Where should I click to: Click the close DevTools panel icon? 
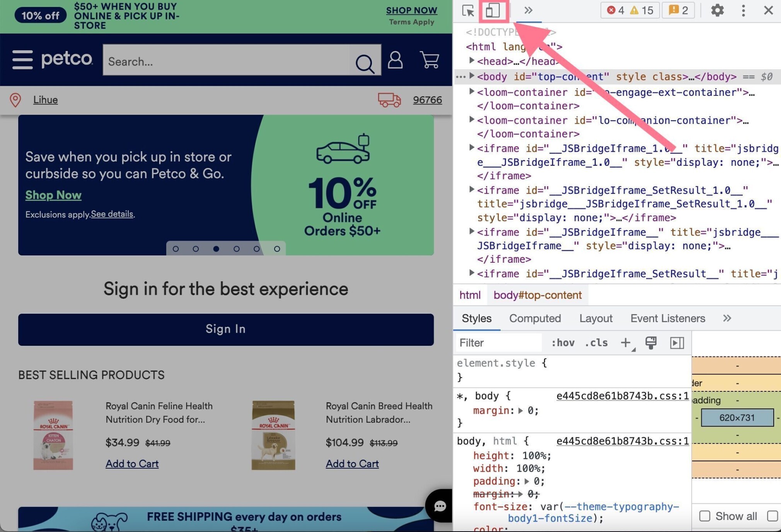pyautogui.click(x=768, y=10)
